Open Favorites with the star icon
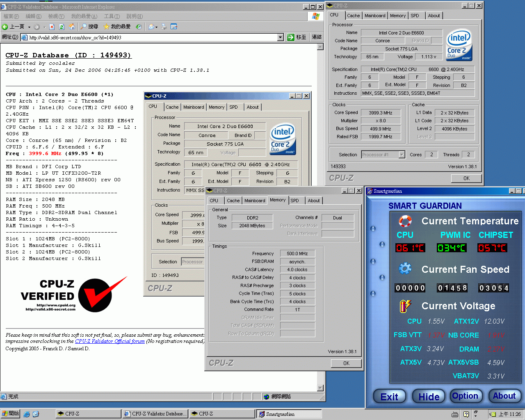Viewport: 525px width, 420px height. coord(106,27)
